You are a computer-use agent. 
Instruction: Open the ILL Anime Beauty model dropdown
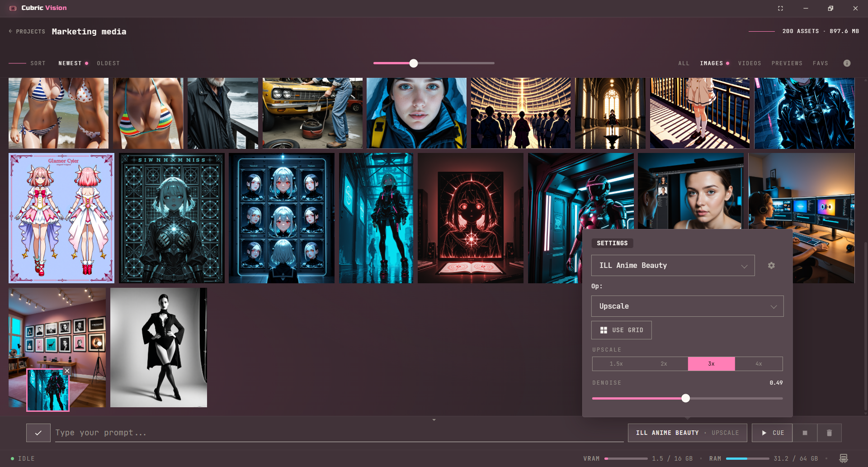point(673,266)
